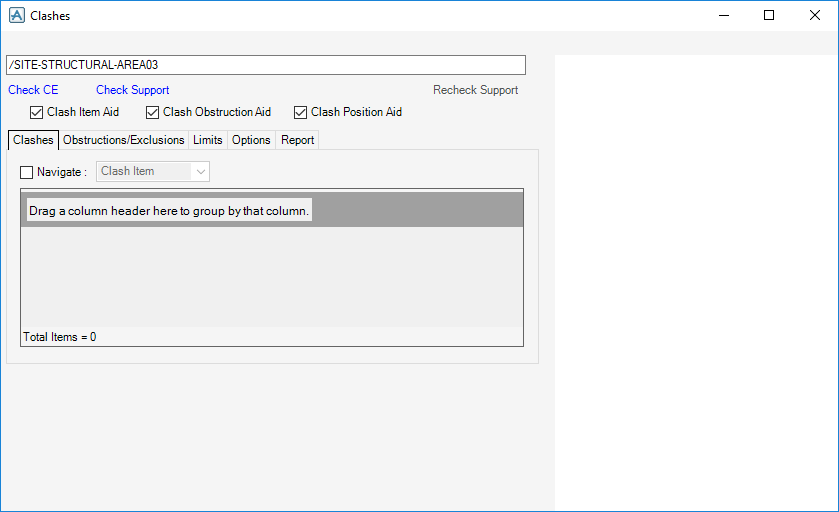This screenshot has width=839, height=512.
Task: Disable the Clash Obstruction Aid checkbox
Action: [x=152, y=112]
